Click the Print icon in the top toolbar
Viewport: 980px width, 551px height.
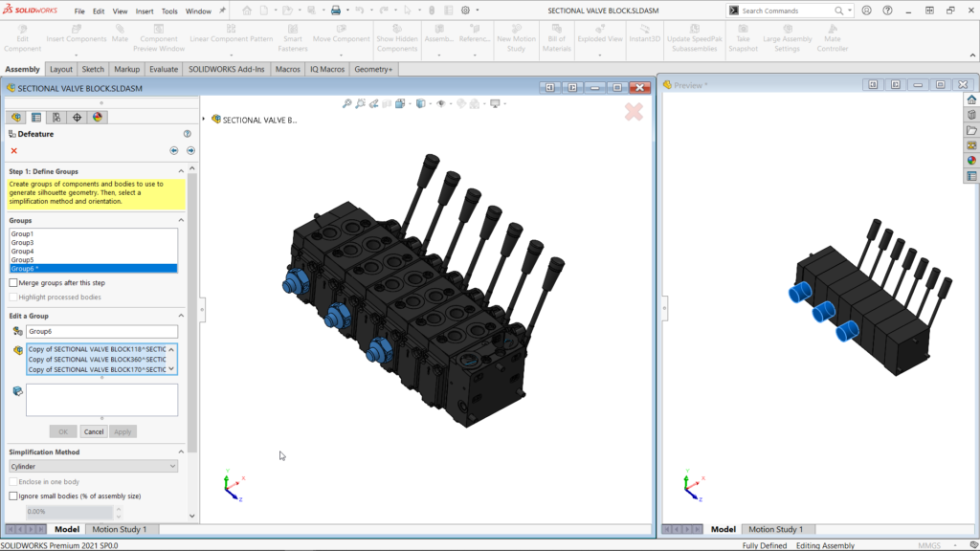coord(336,11)
